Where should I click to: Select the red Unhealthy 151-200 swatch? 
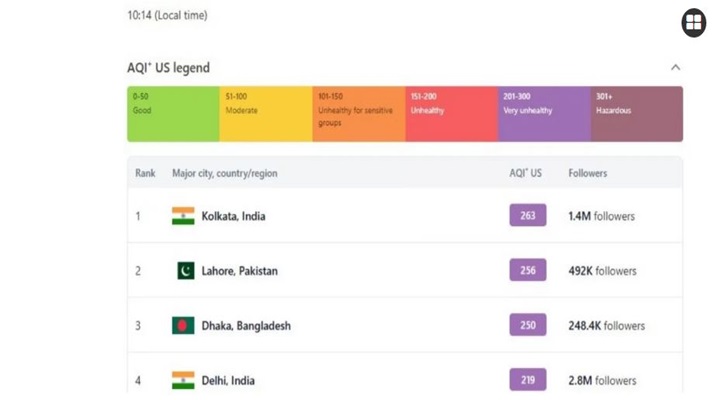(452, 114)
